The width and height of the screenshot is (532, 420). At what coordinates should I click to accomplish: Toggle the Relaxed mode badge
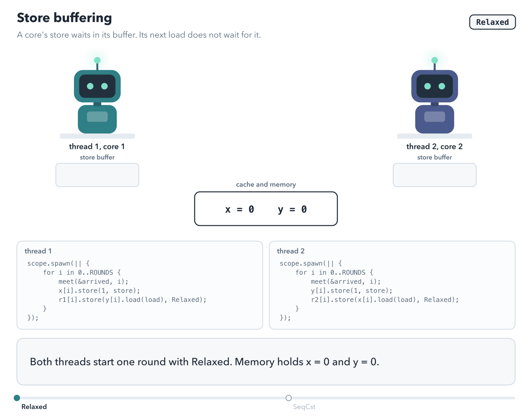492,22
